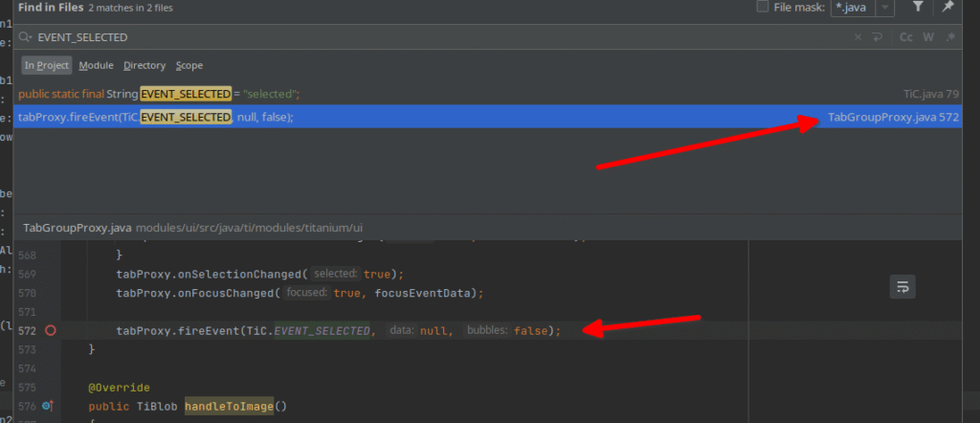Viewport: 980px width, 423px height.
Task: Toggle match case (Cc) option
Action: [906, 37]
